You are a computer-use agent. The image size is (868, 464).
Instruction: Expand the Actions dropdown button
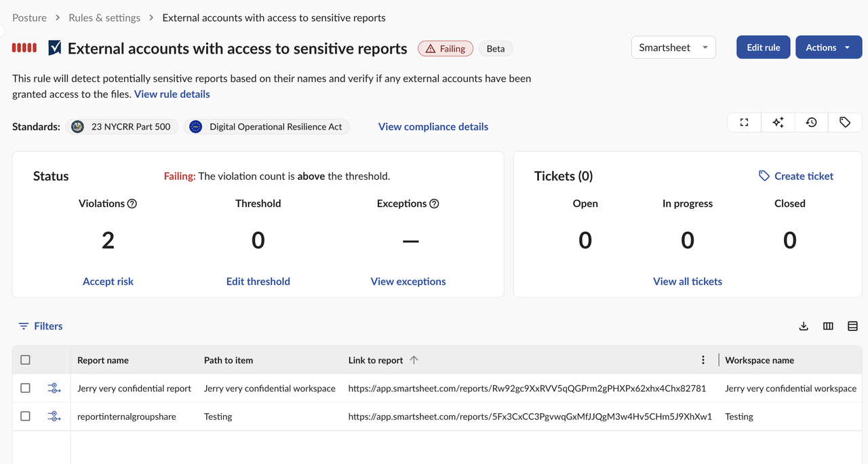pyautogui.click(x=829, y=47)
